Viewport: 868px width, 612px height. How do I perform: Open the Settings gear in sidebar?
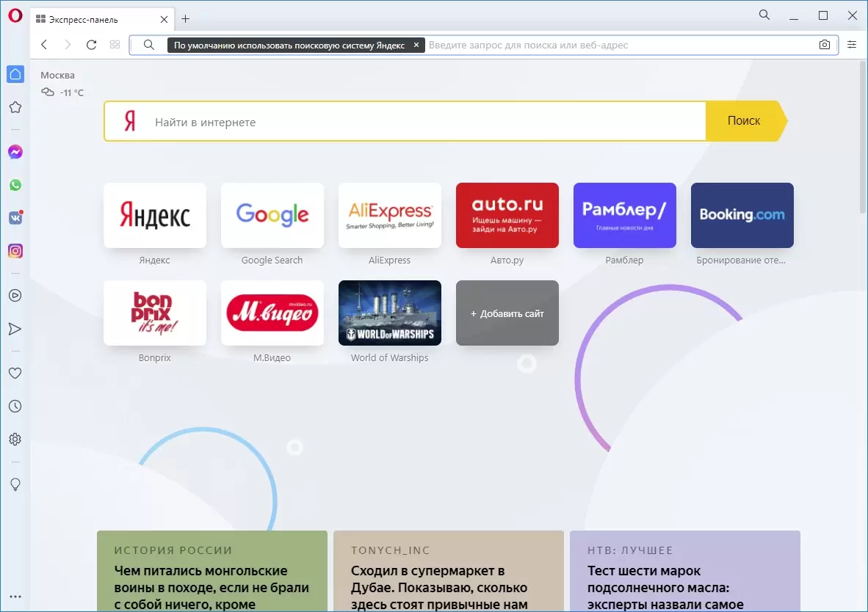point(15,439)
